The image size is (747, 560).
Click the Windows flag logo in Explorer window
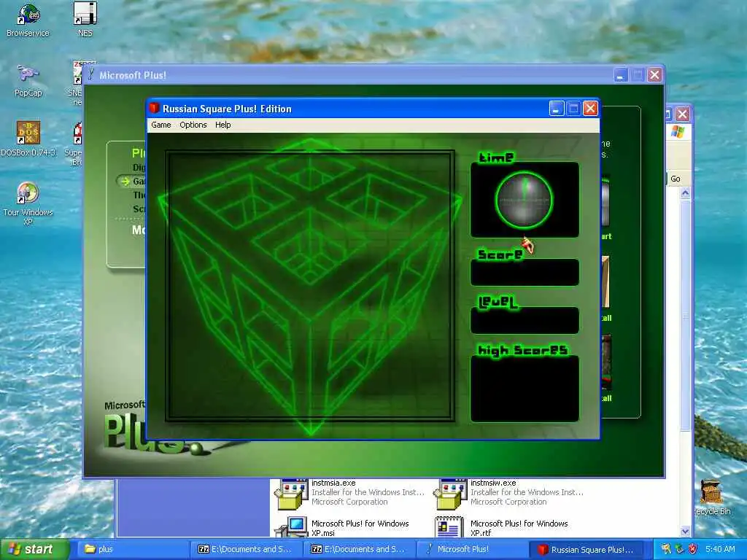coord(678,133)
